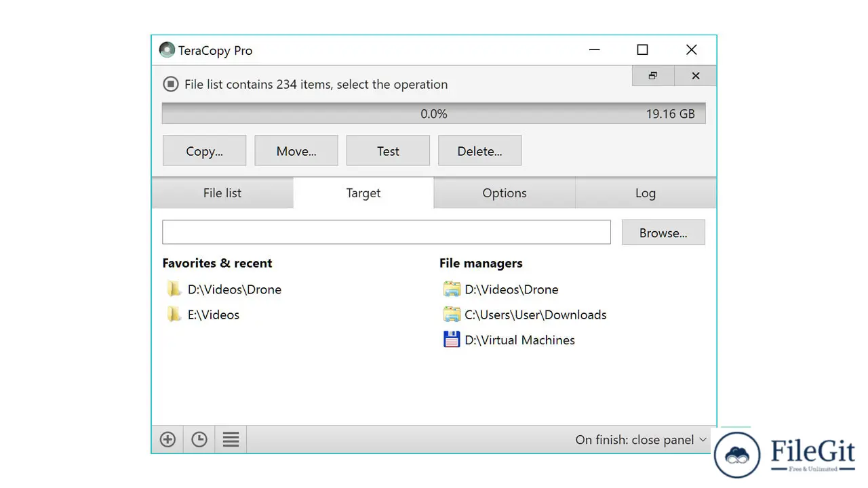Switch to the File list tab
Viewport: 868px width, 488px height.
pos(222,193)
